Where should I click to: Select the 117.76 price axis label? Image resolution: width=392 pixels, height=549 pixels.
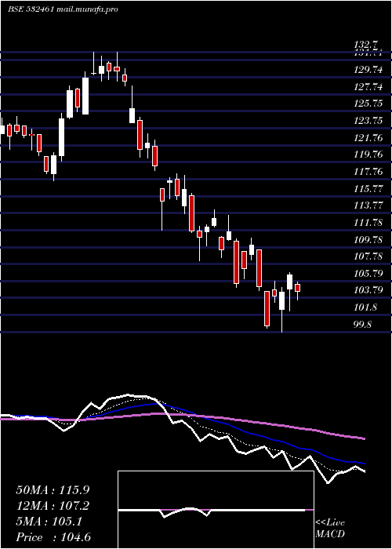pyautogui.click(x=368, y=172)
